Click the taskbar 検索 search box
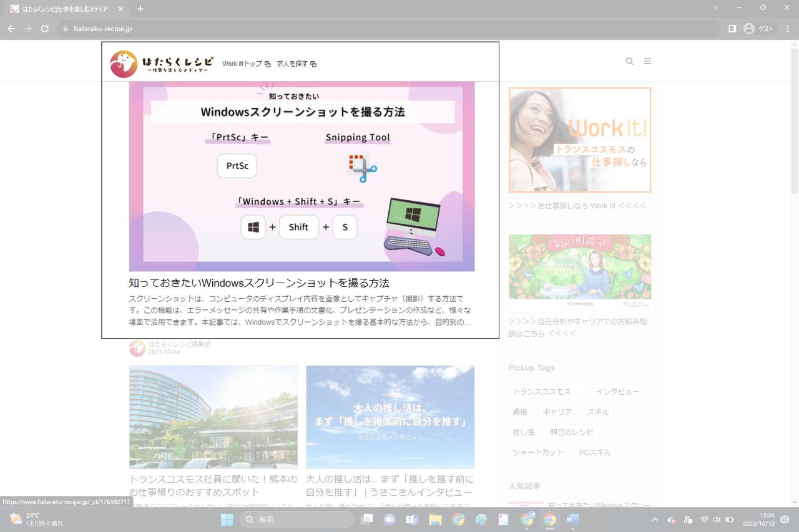 (x=297, y=520)
